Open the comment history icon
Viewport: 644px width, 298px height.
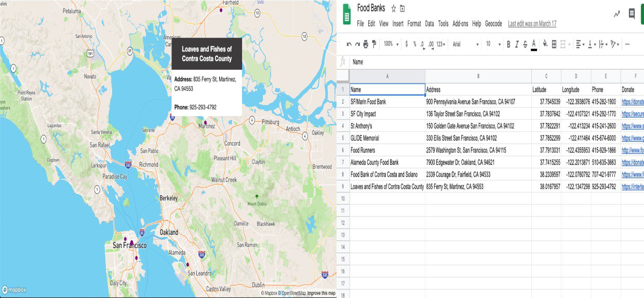632,14
